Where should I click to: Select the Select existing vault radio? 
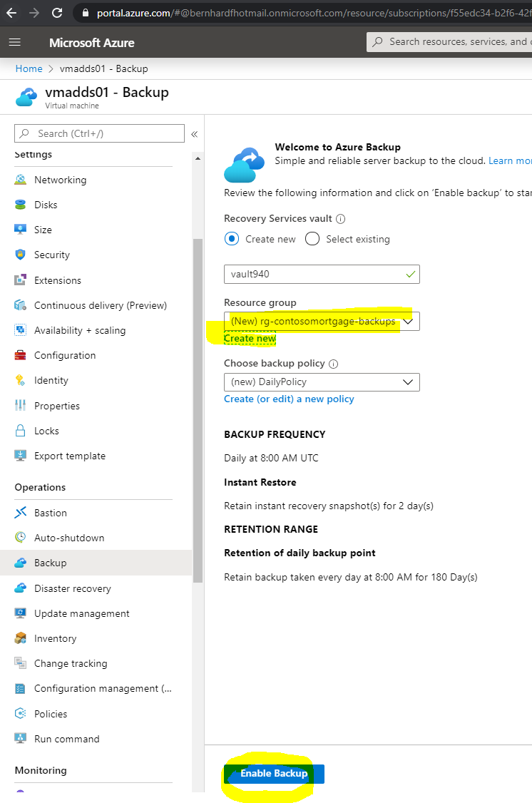[x=312, y=239]
